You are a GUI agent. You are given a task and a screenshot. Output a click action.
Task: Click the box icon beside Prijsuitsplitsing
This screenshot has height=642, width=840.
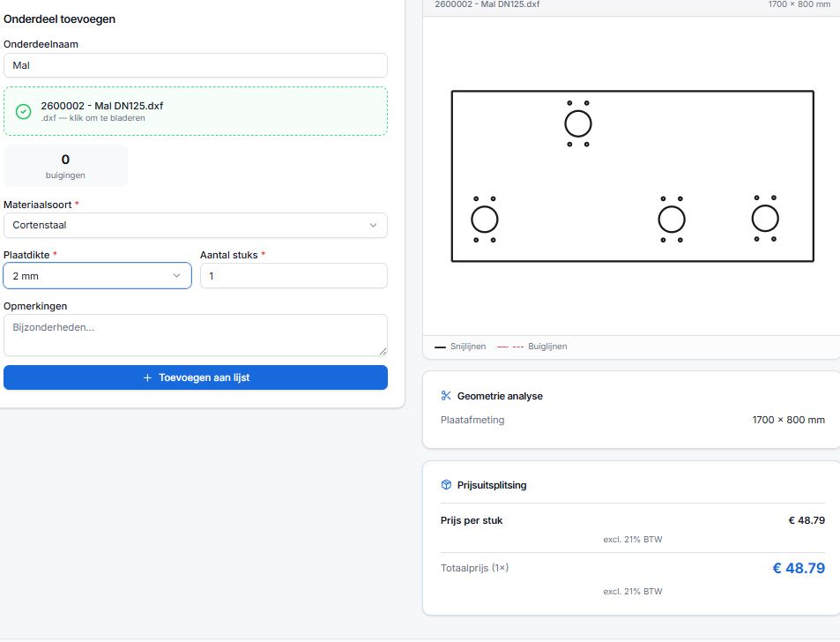(446, 485)
